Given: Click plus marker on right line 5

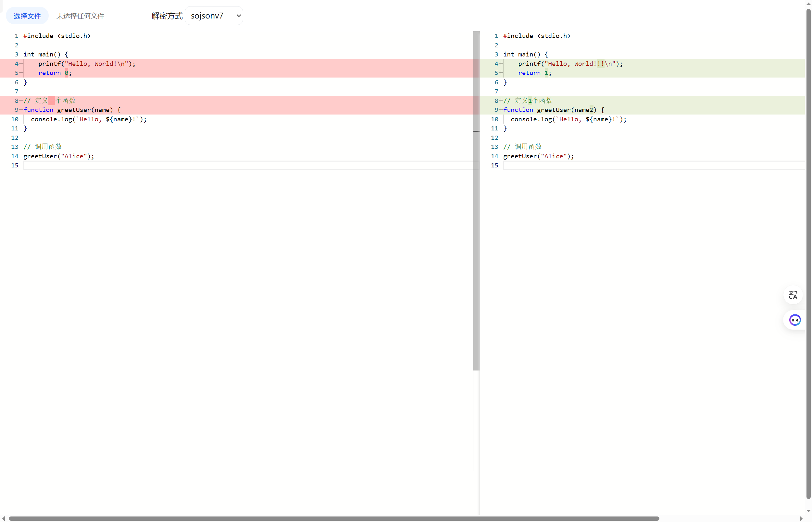Looking at the screenshot, I should click(x=501, y=73).
